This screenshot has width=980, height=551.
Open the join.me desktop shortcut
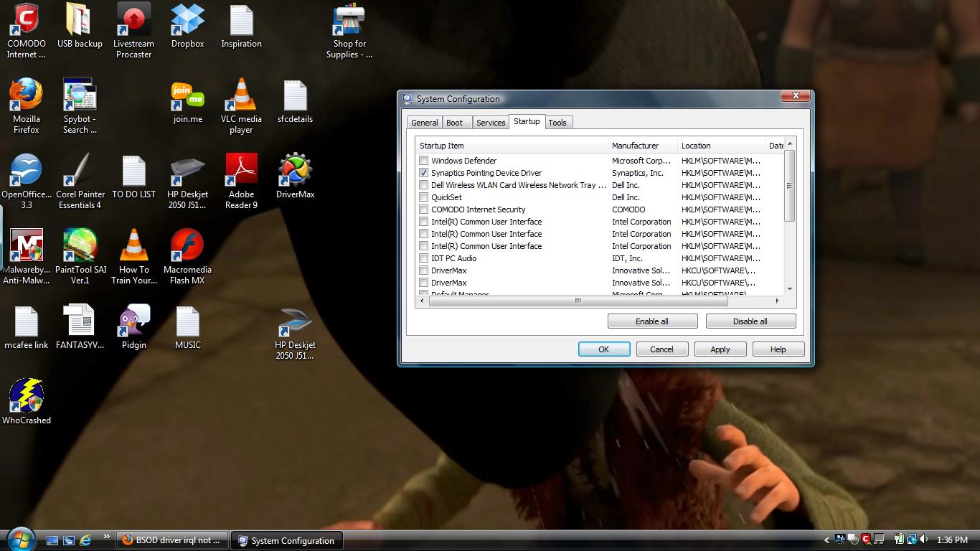(187, 102)
